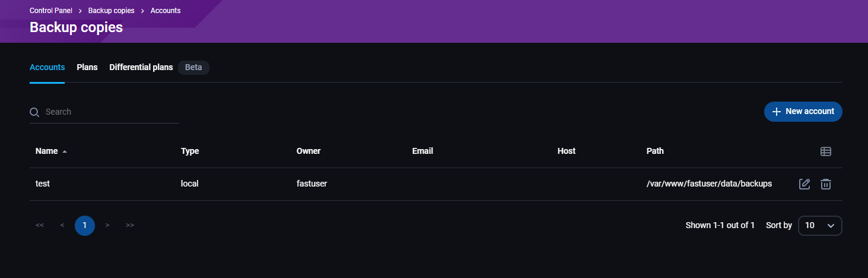868x278 pixels.
Task: Click the search magnifier icon
Action: click(x=34, y=112)
